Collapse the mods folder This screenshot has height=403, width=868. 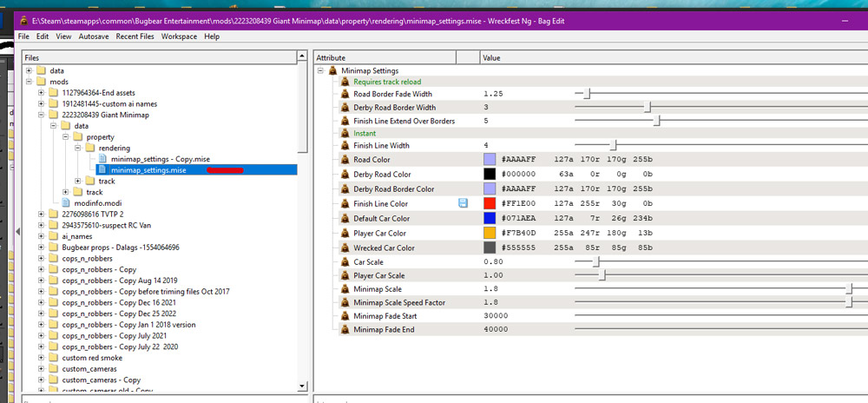pos(30,82)
